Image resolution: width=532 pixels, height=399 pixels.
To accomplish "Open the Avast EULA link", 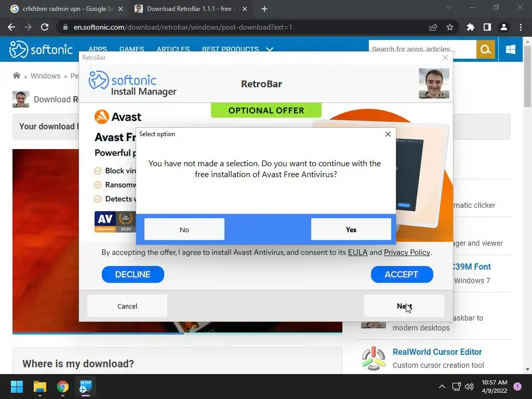I will (x=357, y=252).
